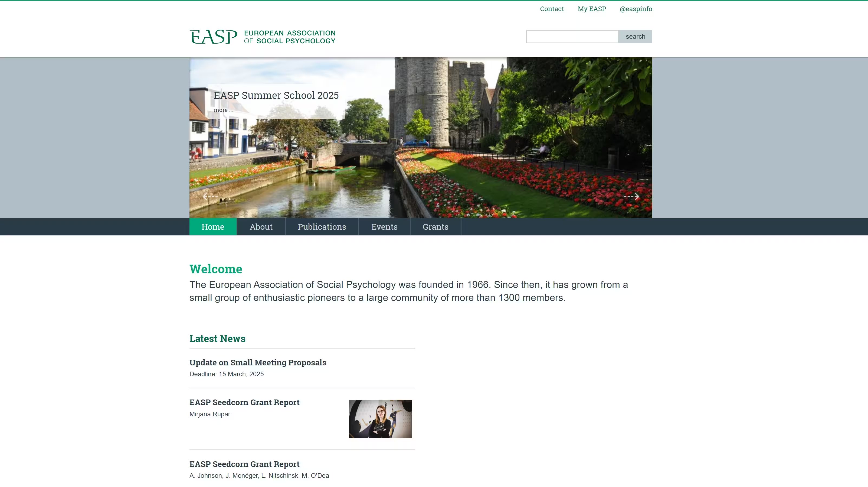This screenshot has width=868, height=487.
Task: Open the About navigation tab
Action: 261,227
